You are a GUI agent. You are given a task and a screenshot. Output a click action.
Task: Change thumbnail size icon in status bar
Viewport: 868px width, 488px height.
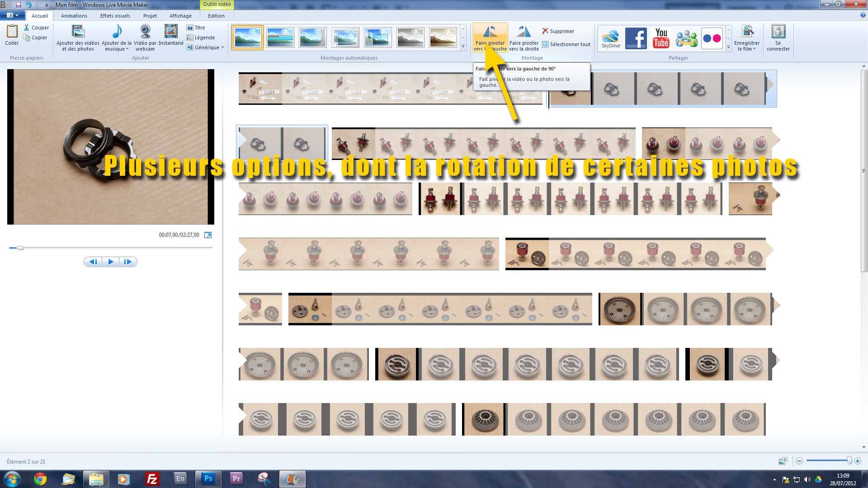point(783,461)
